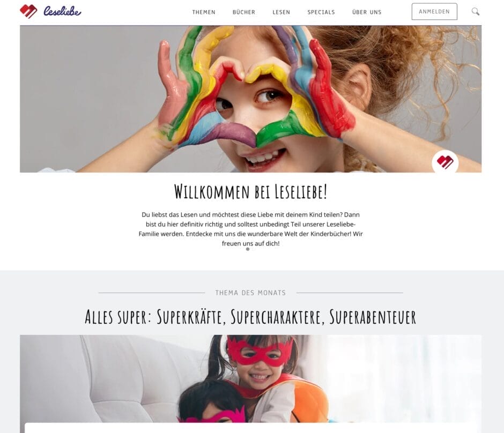Expand the Über uns menu
The image size is (504, 433).
tap(367, 12)
